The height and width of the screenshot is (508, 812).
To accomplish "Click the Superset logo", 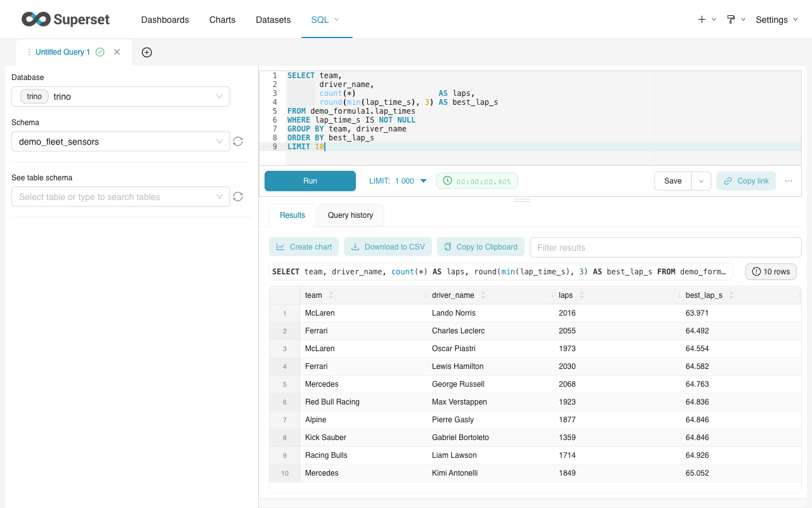I will 65,20.
